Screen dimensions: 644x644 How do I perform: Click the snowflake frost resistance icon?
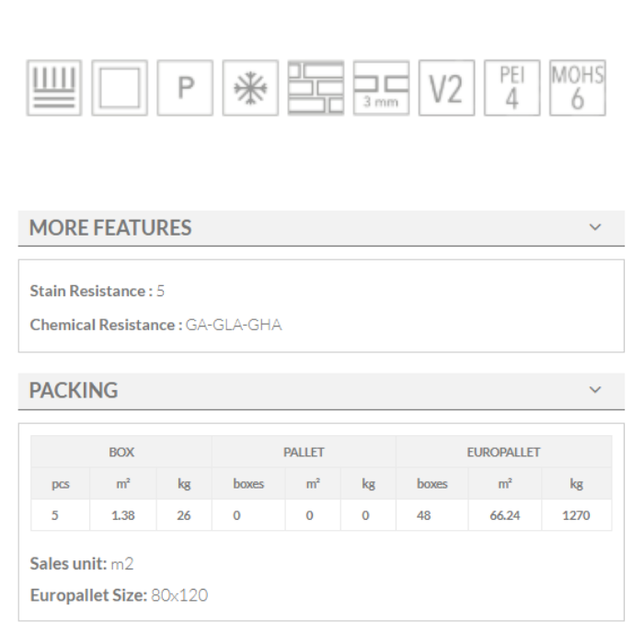tap(250, 88)
